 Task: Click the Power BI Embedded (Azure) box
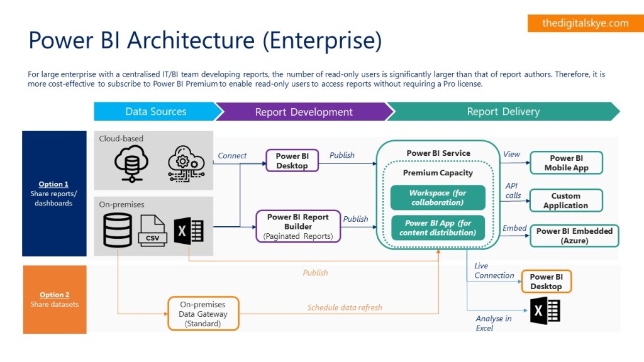point(574,236)
